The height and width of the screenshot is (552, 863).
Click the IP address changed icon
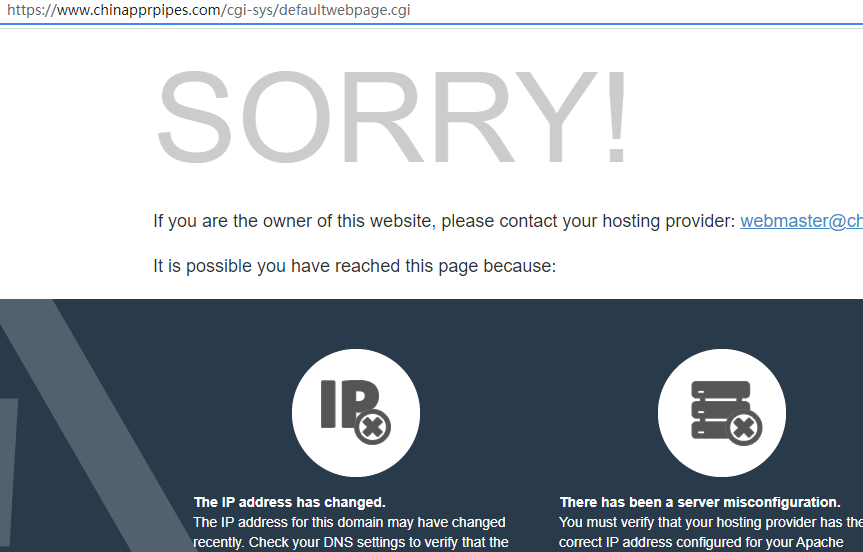pyautogui.click(x=356, y=413)
